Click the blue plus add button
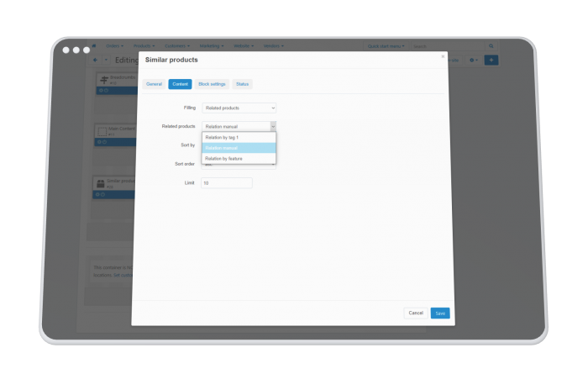Viewport: 588px width, 374px height. coord(491,60)
